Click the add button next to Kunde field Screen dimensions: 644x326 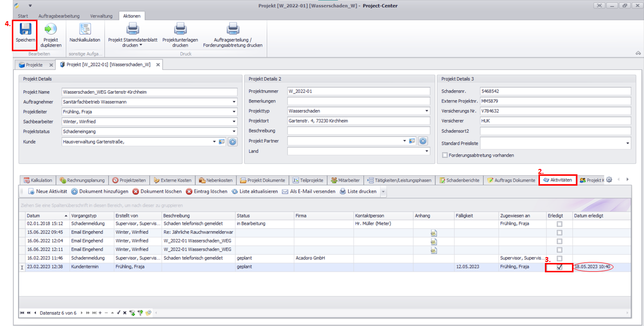point(232,142)
